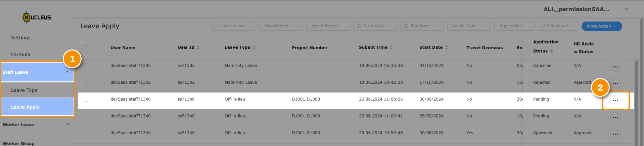Open the Department filter dropdown
This screenshot has width=644, height=146.
281,26
